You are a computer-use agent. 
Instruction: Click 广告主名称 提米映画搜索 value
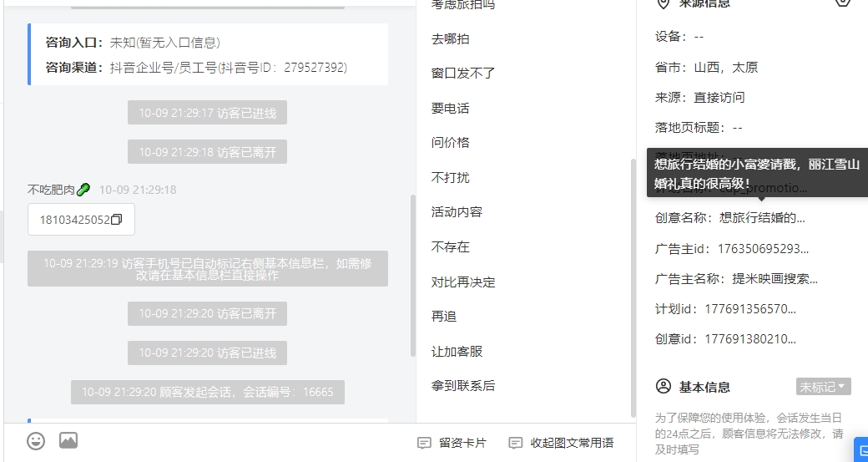[775, 279]
